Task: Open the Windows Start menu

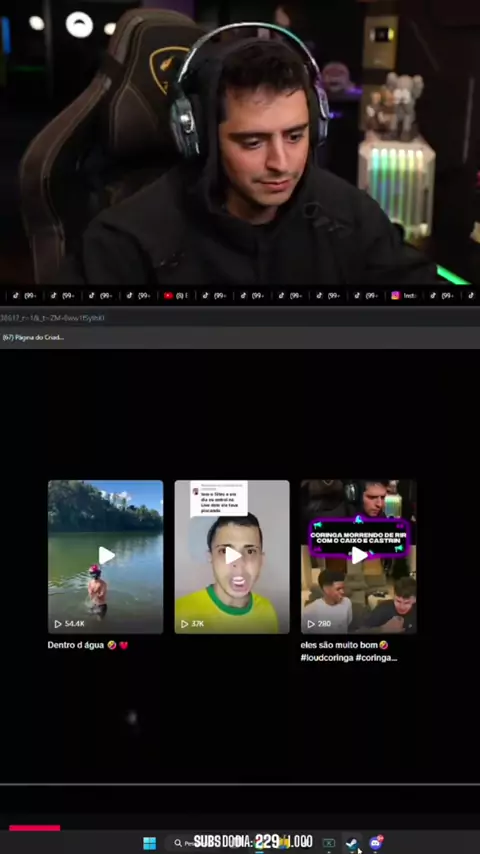Action: point(150,843)
